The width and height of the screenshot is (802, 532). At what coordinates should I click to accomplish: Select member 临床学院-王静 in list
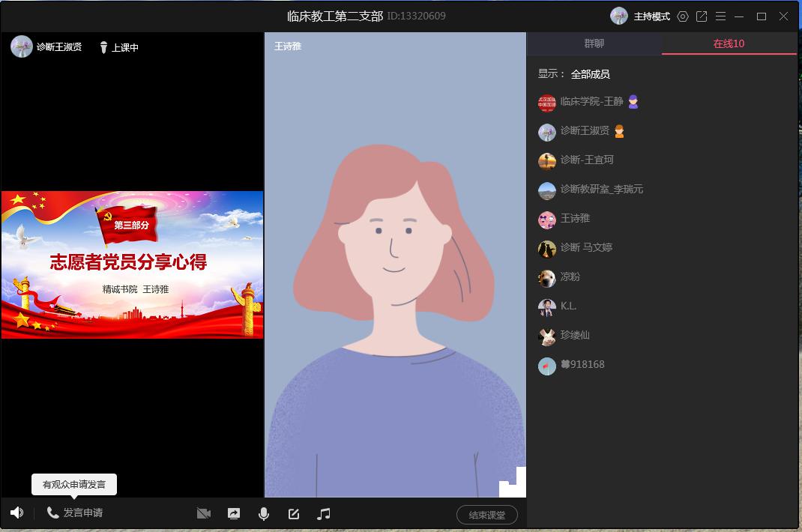(x=591, y=102)
